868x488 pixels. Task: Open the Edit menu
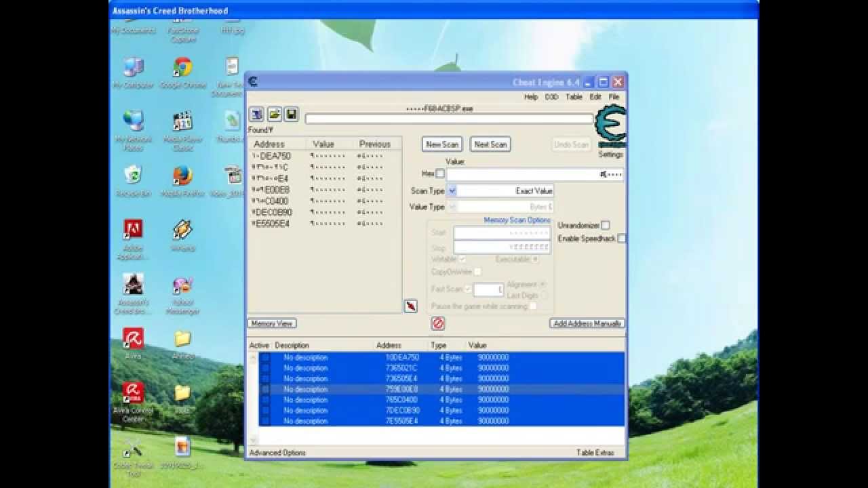click(x=595, y=97)
